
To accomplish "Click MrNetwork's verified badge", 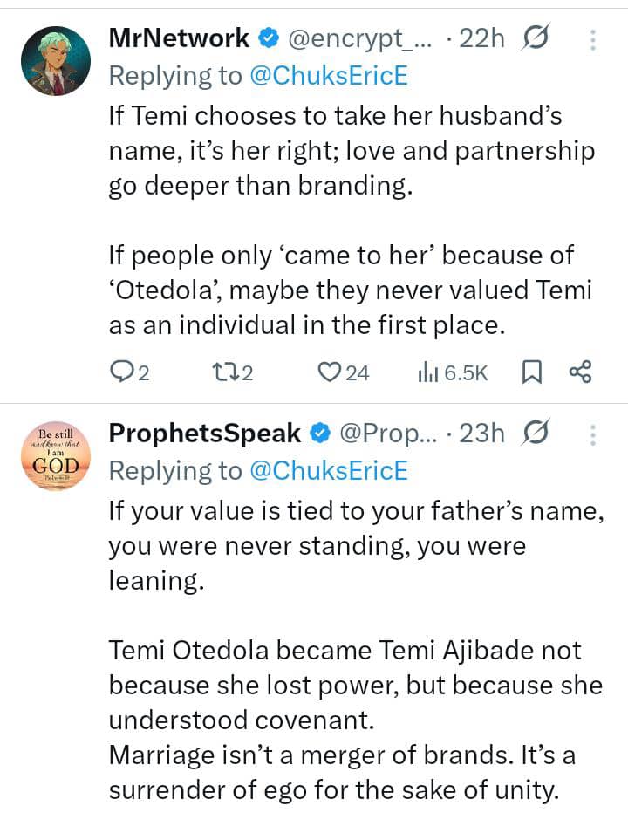I will click(x=269, y=38).
